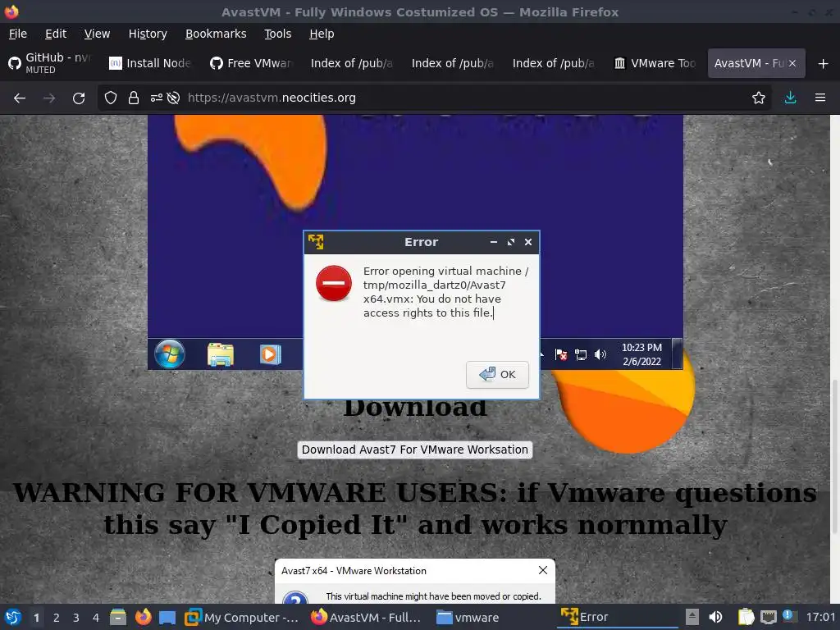
Task: Open the Firefox downloads panel
Action: (x=790, y=98)
